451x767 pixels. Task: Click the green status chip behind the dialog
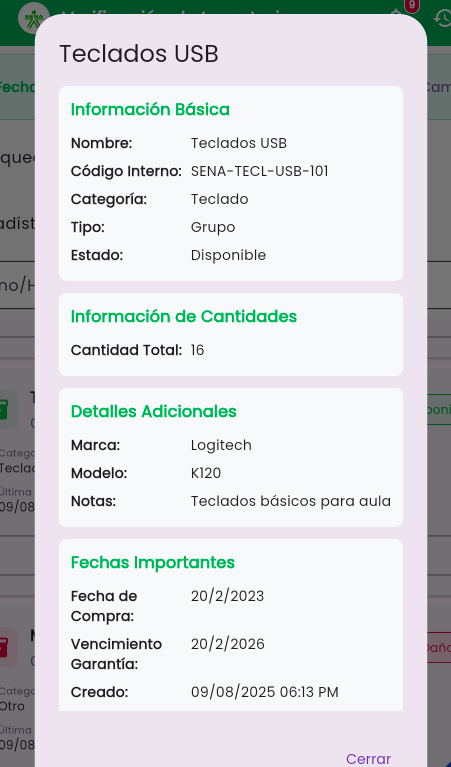439,409
